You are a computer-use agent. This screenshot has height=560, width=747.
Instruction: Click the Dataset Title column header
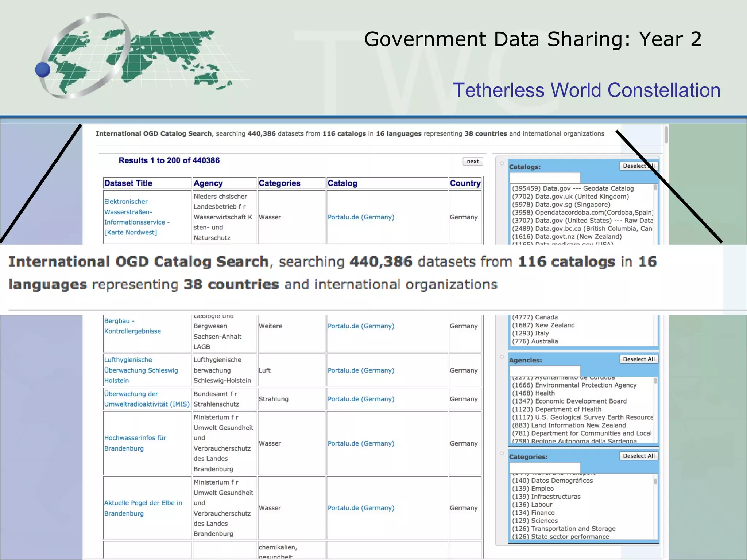click(x=128, y=183)
